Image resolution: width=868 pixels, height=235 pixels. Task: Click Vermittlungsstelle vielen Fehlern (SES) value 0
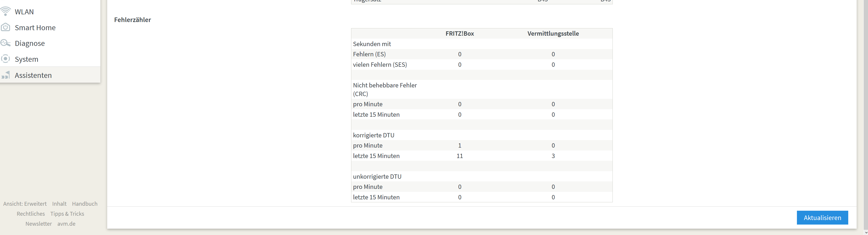(553, 65)
